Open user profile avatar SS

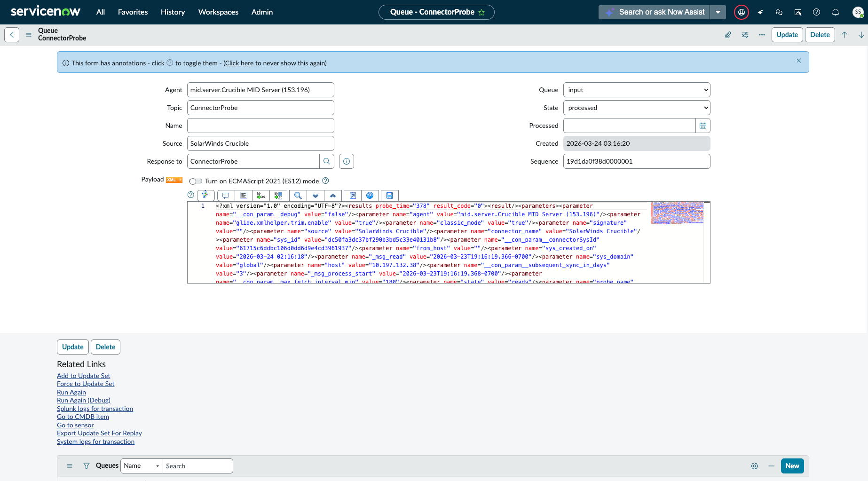click(x=858, y=12)
